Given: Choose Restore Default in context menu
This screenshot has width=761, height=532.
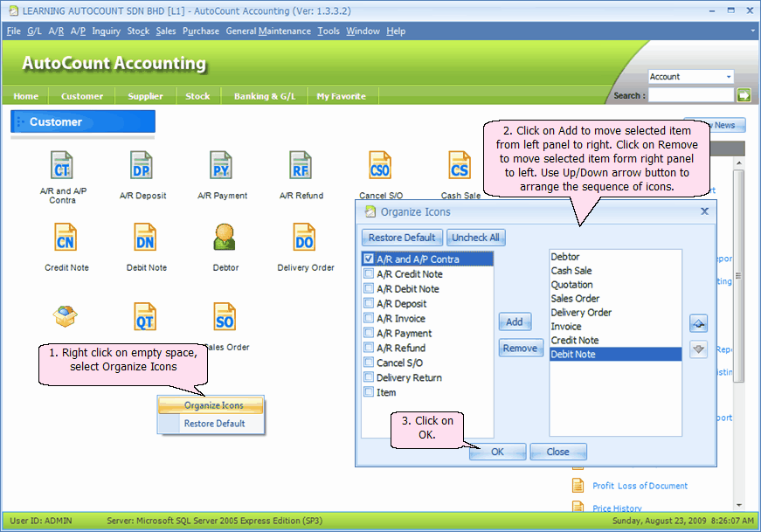Looking at the screenshot, I should 211,424.
